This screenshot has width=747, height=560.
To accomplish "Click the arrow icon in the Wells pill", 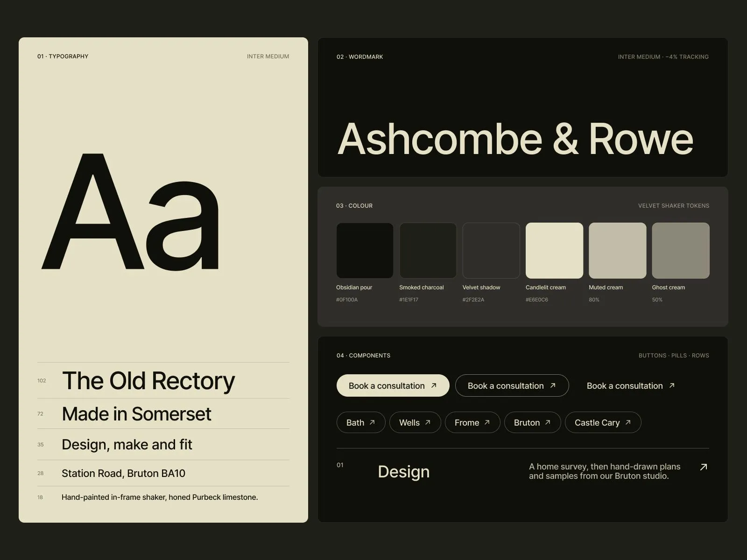I will [x=428, y=422].
